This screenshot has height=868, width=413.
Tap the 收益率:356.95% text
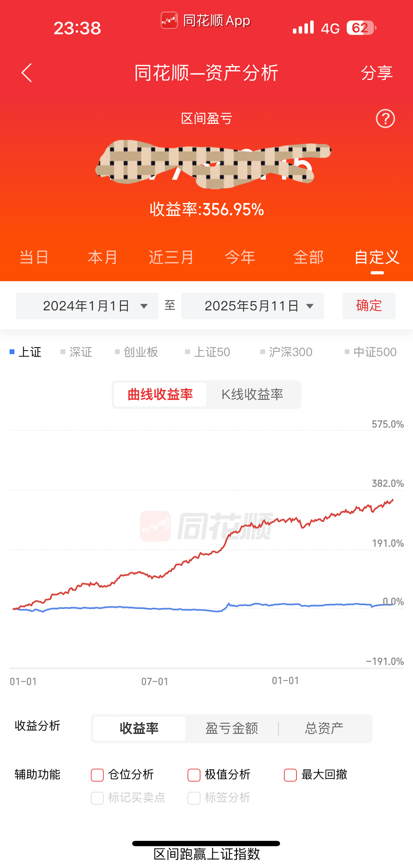[207, 209]
